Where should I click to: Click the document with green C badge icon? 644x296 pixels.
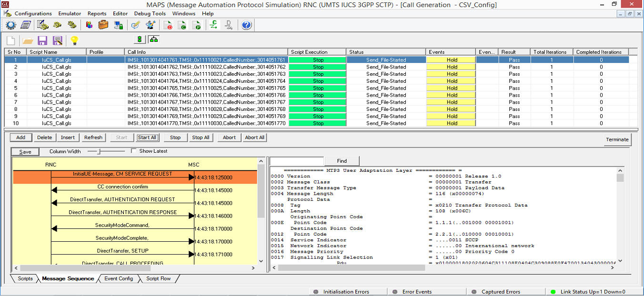pos(182,25)
